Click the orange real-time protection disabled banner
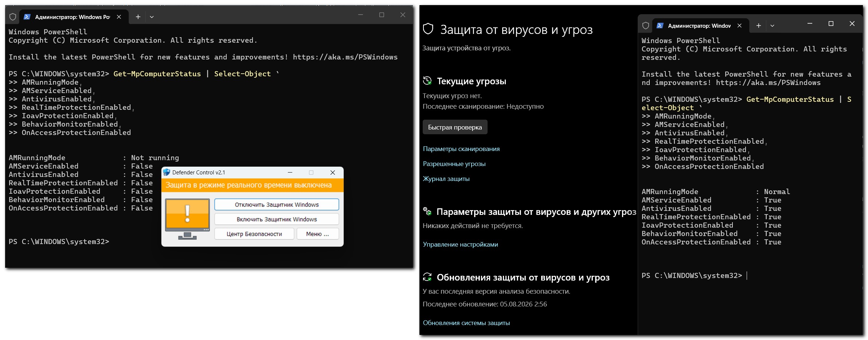Viewport: 868px width, 340px height. coord(253,185)
